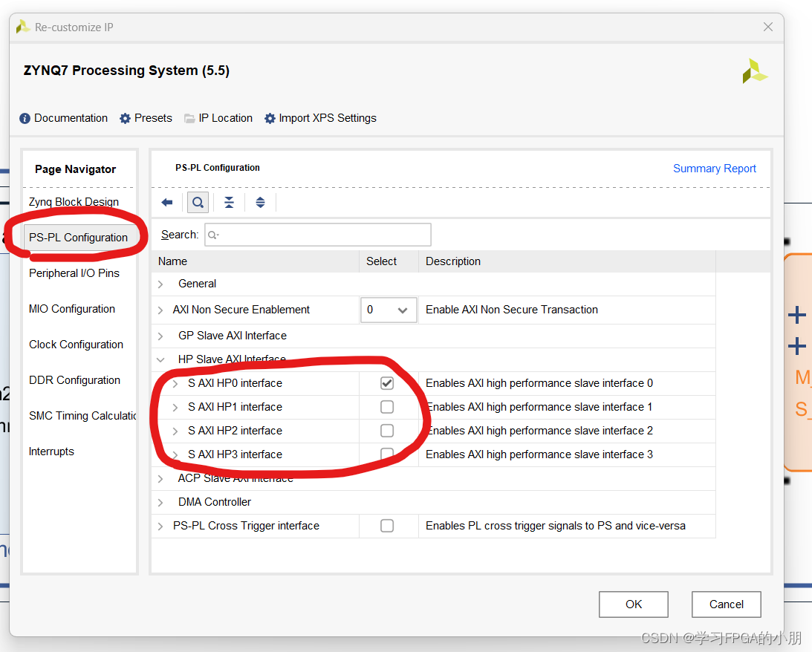Click the IP Location folder icon
812x652 pixels.
(x=189, y=119)
